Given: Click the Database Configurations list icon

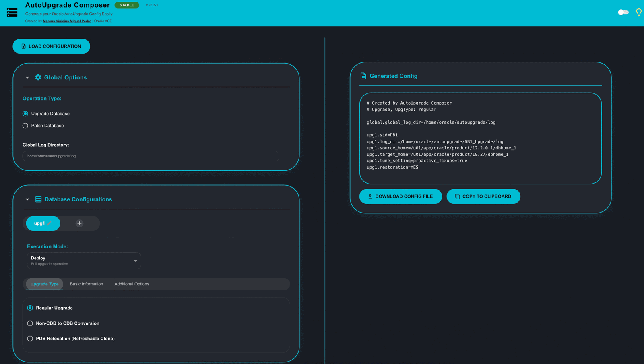Looking at the screenshot, I should click(39, 199).
